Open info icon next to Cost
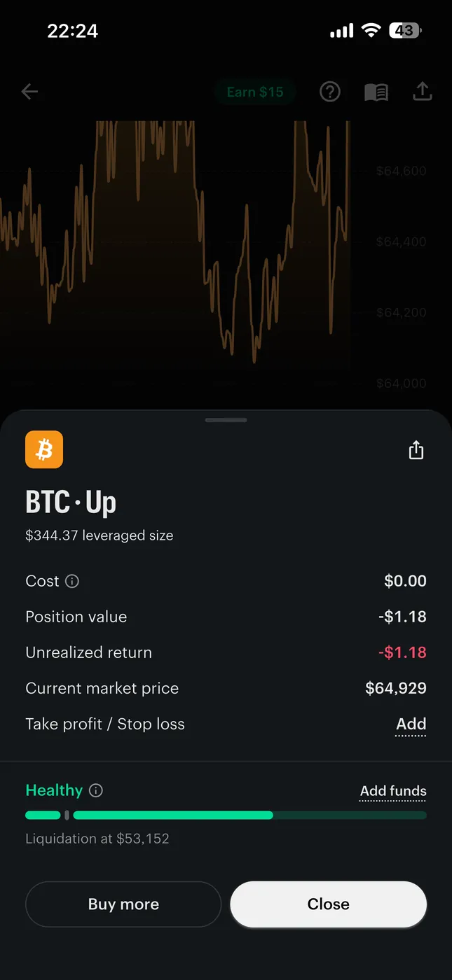 tap(72, 581)
